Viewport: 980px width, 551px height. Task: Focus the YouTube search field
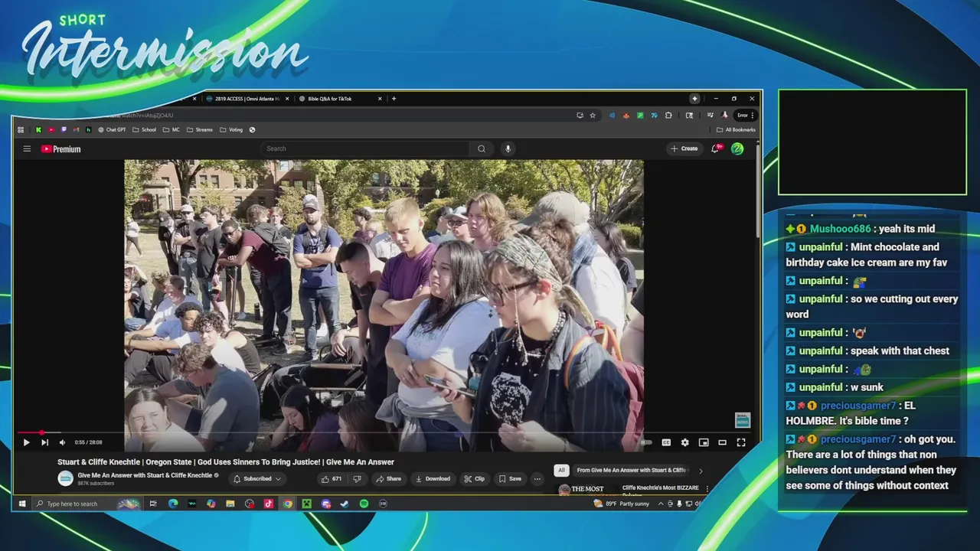click(365, 148)
